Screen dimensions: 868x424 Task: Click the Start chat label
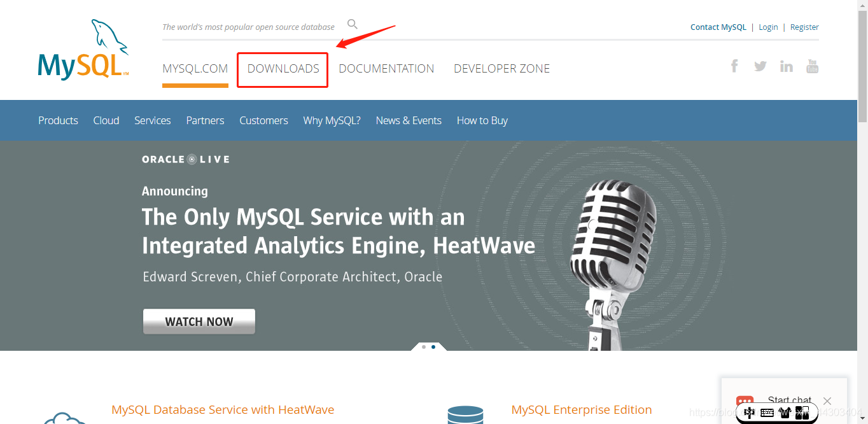[789, 400]
